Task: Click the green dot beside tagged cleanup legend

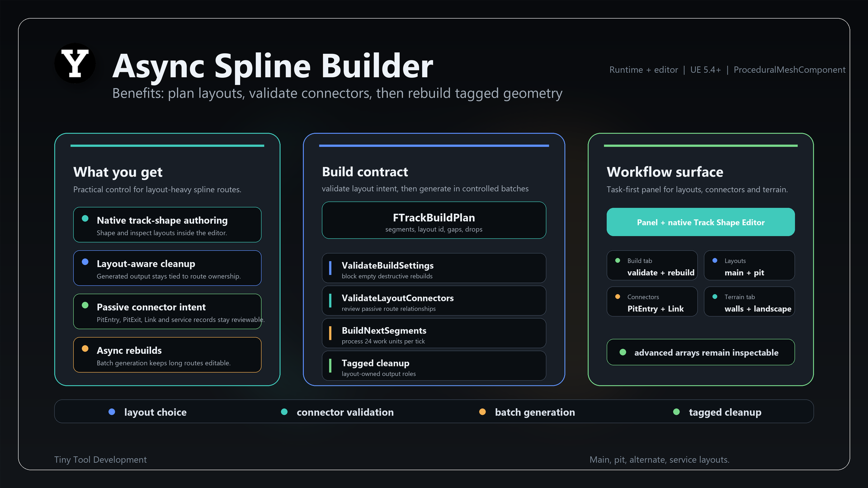Action: (x=676, y=412)
